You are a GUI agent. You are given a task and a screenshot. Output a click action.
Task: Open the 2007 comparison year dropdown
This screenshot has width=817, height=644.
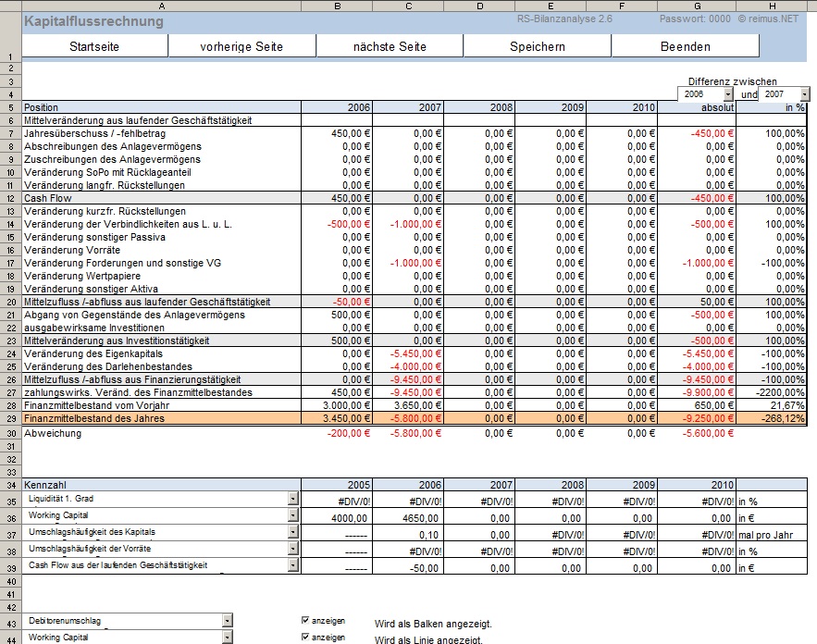tap(804, 94)
